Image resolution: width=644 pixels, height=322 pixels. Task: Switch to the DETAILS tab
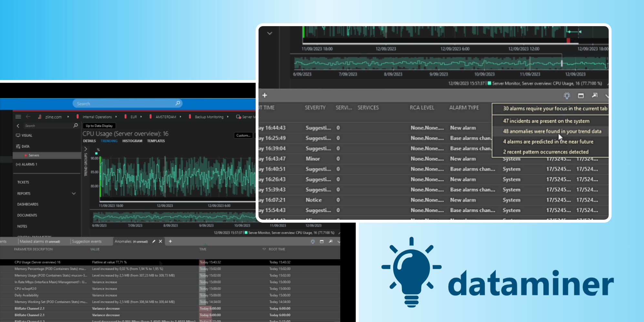pos(89,141)
